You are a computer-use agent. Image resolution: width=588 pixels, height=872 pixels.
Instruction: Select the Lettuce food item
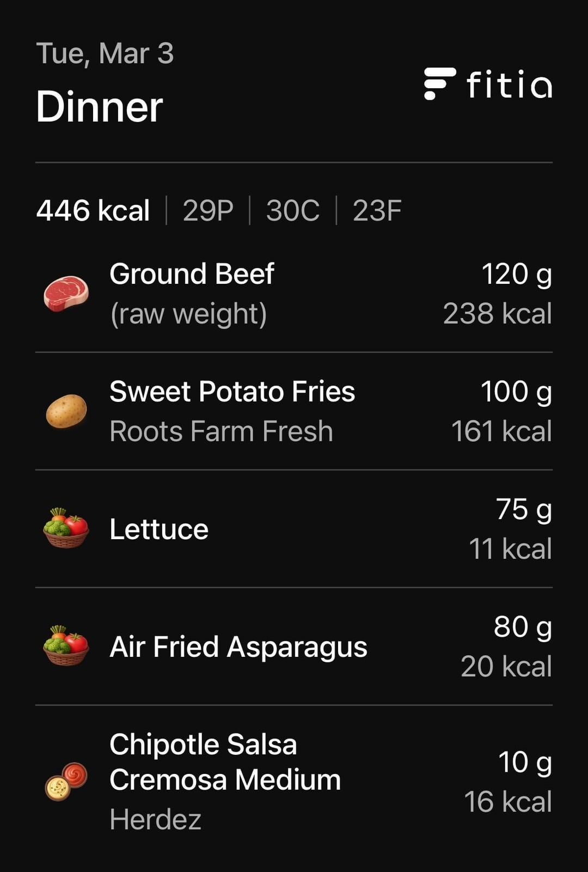[159, 529]
